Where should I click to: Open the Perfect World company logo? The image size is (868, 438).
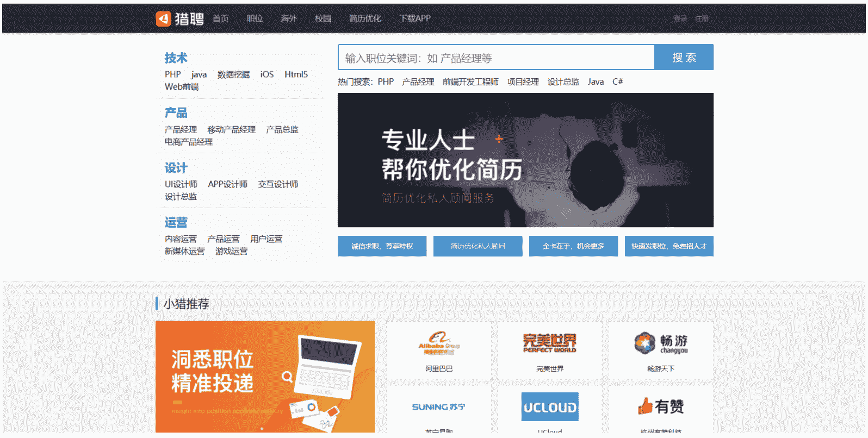(x=549, y=343)
